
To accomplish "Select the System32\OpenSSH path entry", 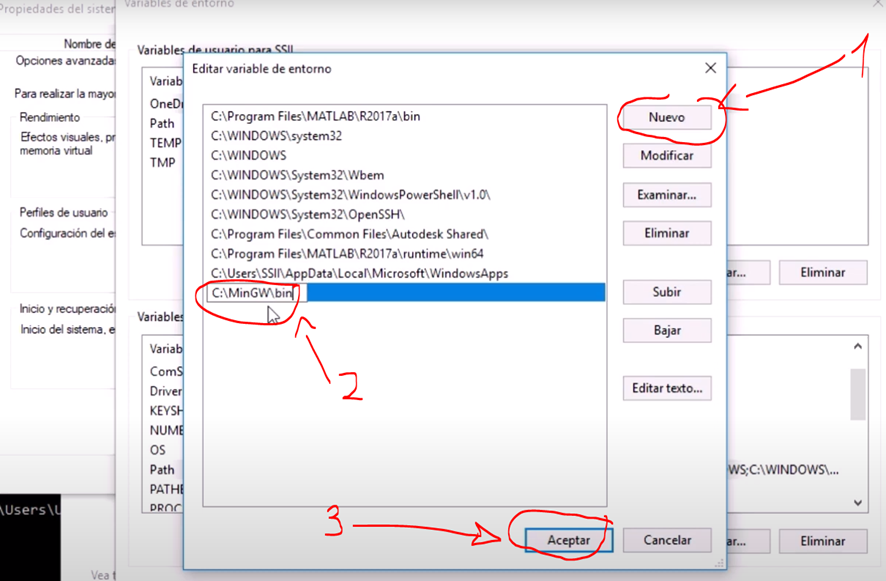I will (307, 214).
